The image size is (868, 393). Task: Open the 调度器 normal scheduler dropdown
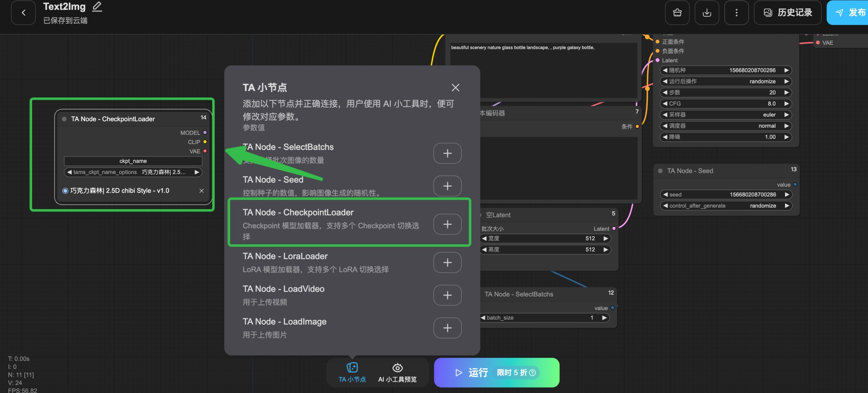pyautogui.click(x=726, y=126)
